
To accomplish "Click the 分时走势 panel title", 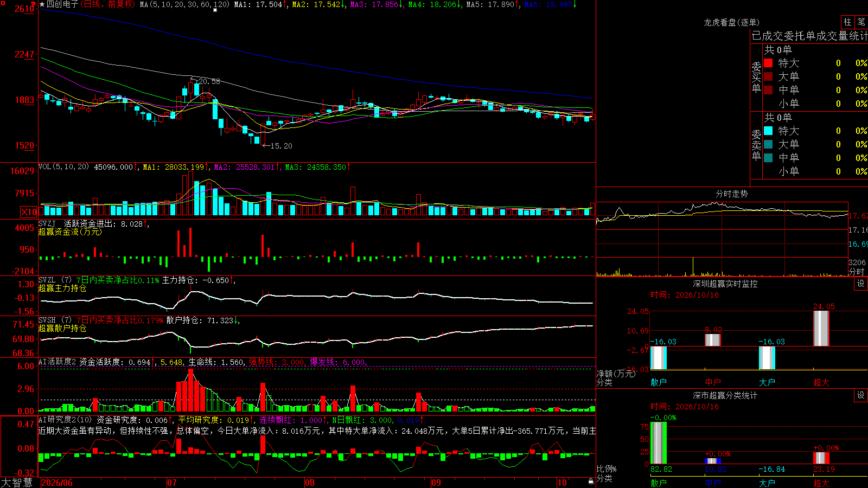I will pos(732,194).
